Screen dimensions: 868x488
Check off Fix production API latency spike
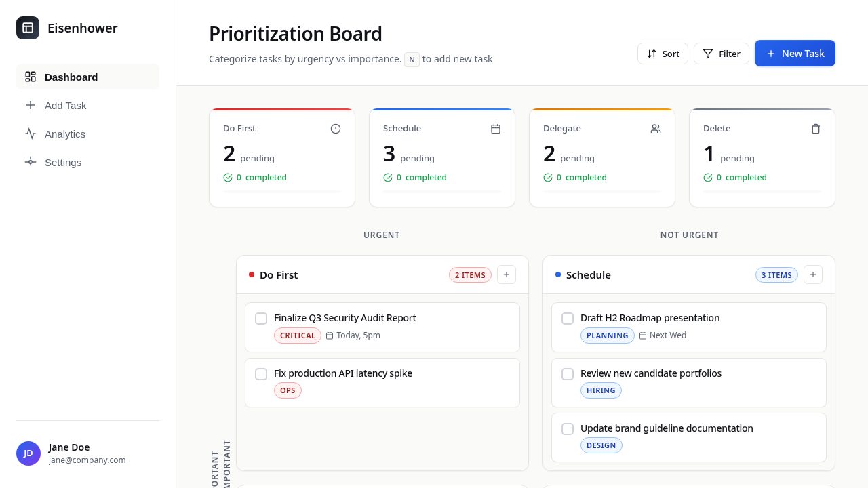(261, 374)
